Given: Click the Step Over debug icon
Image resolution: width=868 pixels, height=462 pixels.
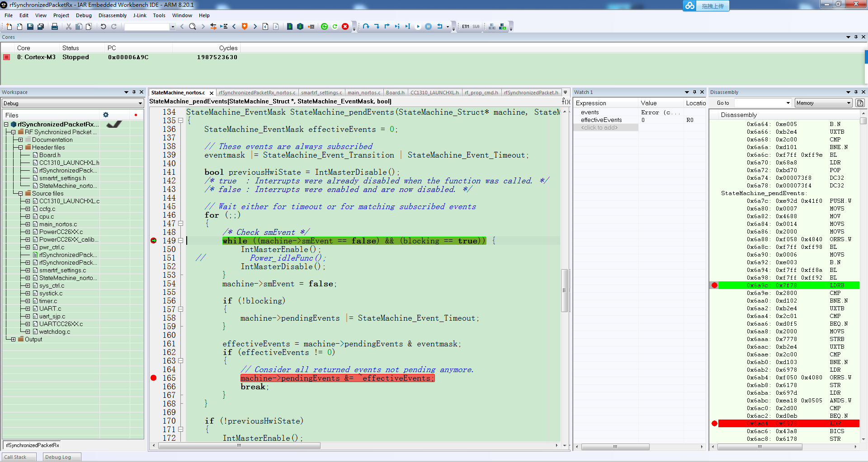Looking at the screenshot, I should point(366,27).
